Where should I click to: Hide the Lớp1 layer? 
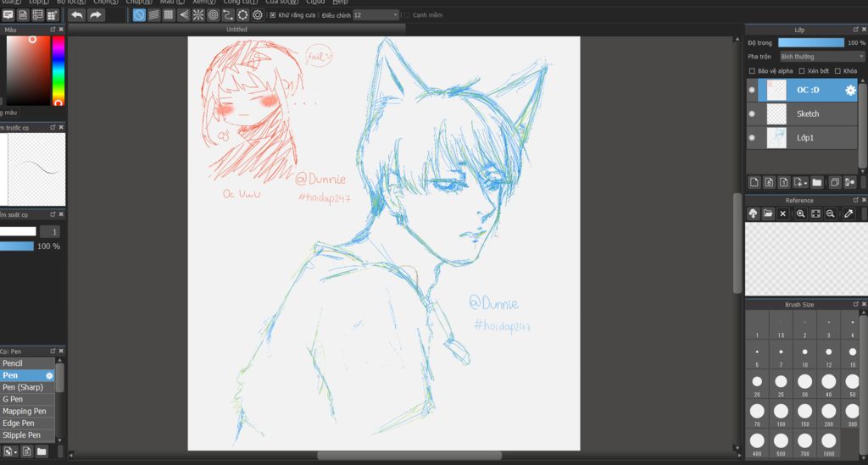tap(752, 138)
